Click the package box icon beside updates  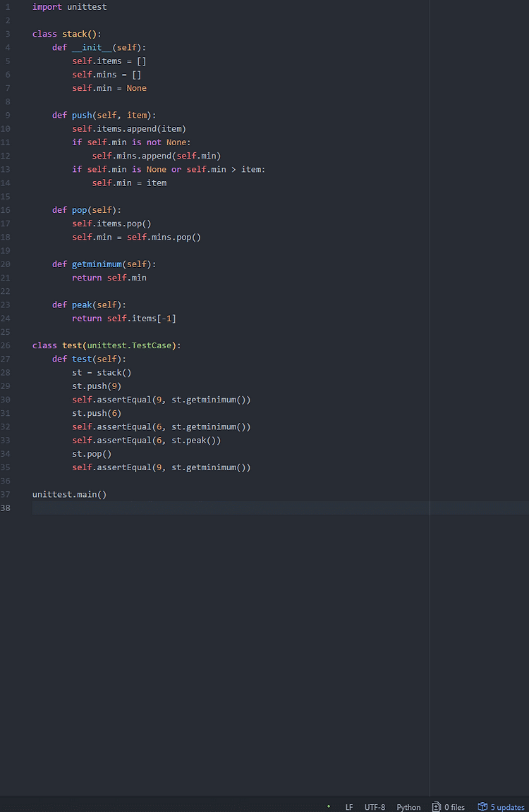(x=482, y=806)
